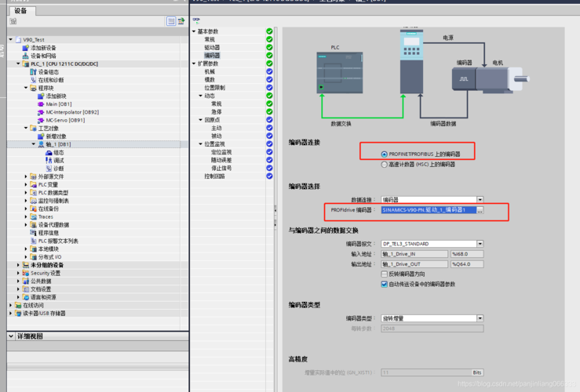Collapse the 基本参数 section
580x392 pixels.
point(194,31)
